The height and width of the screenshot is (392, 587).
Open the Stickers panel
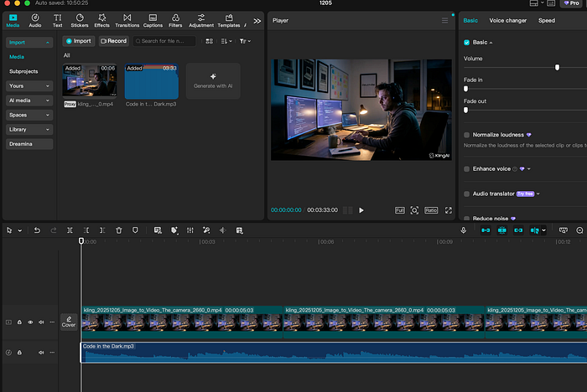coord(79,19)
